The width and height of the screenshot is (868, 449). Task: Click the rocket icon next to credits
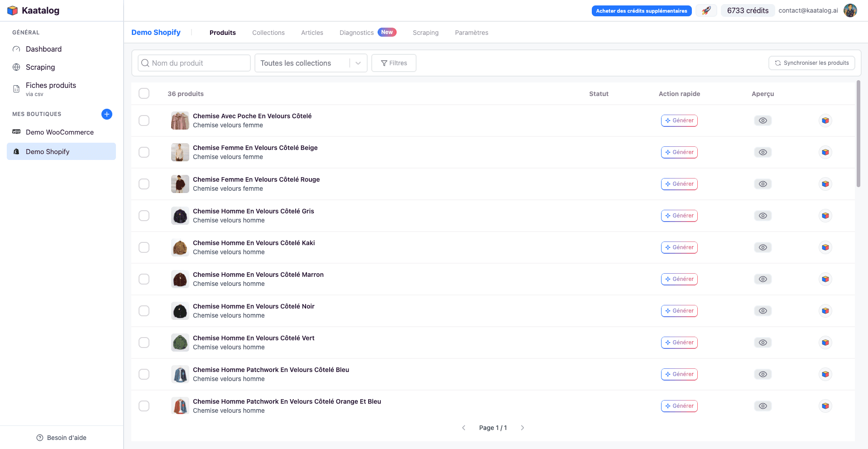[x=706, y=10]
